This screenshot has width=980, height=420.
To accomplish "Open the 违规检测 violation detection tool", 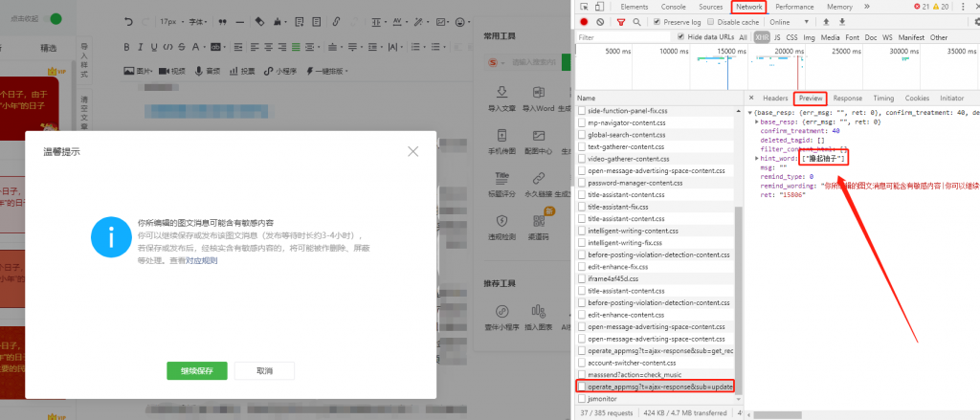I will tap(501, 228).
